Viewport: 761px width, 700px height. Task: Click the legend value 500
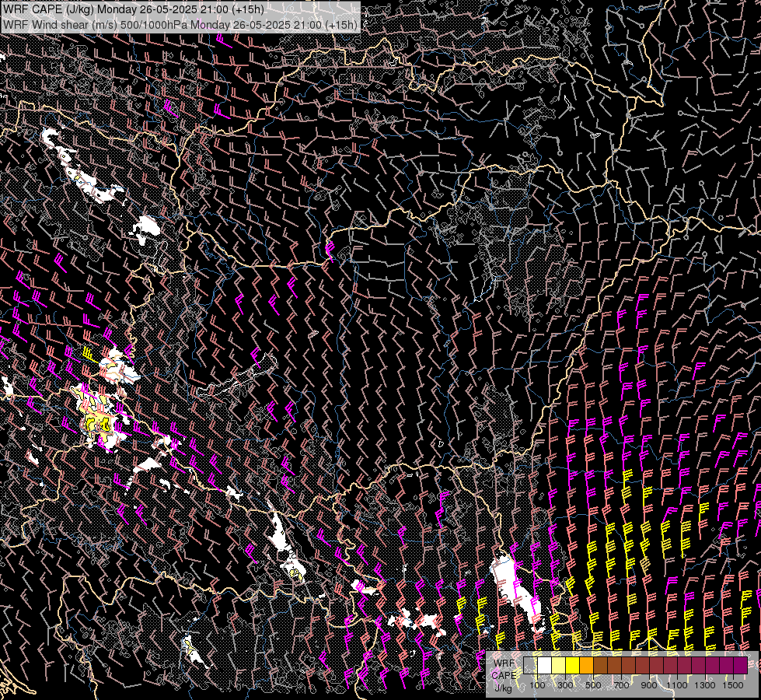pyautogui.click(x=593, y=685)
